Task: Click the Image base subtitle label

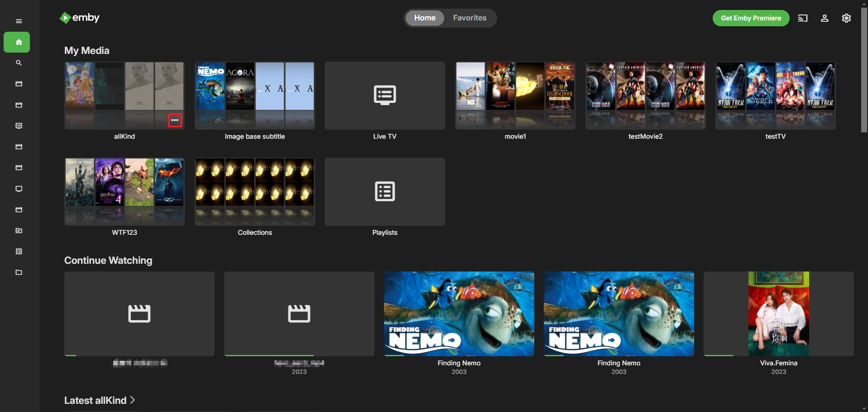Action: pos(255,136)
